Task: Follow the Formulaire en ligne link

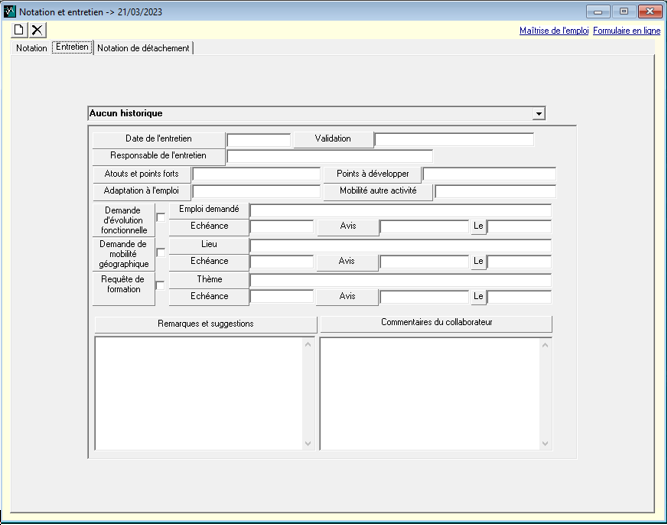Action: (x=626, y=31)
